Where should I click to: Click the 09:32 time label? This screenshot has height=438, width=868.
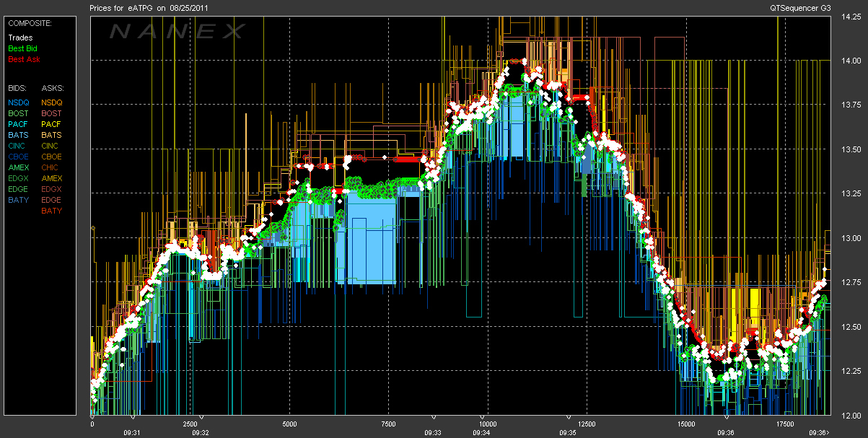coord(201,433)
